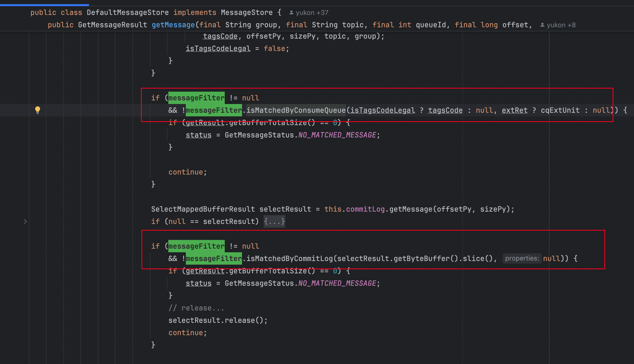Click the blue progress bar at top
634x364 pixels.
[44, 5]
